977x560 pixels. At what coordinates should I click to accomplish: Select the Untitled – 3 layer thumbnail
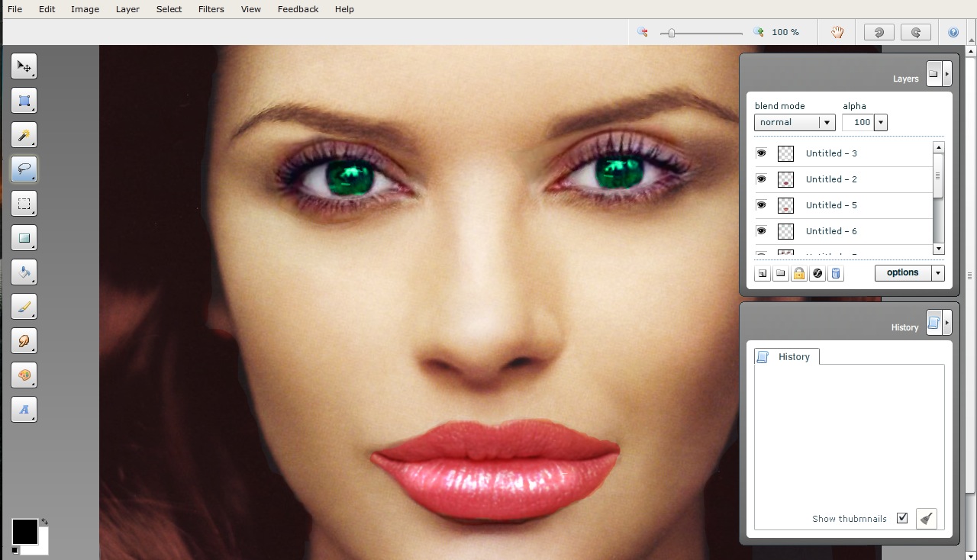pos(785,153)
